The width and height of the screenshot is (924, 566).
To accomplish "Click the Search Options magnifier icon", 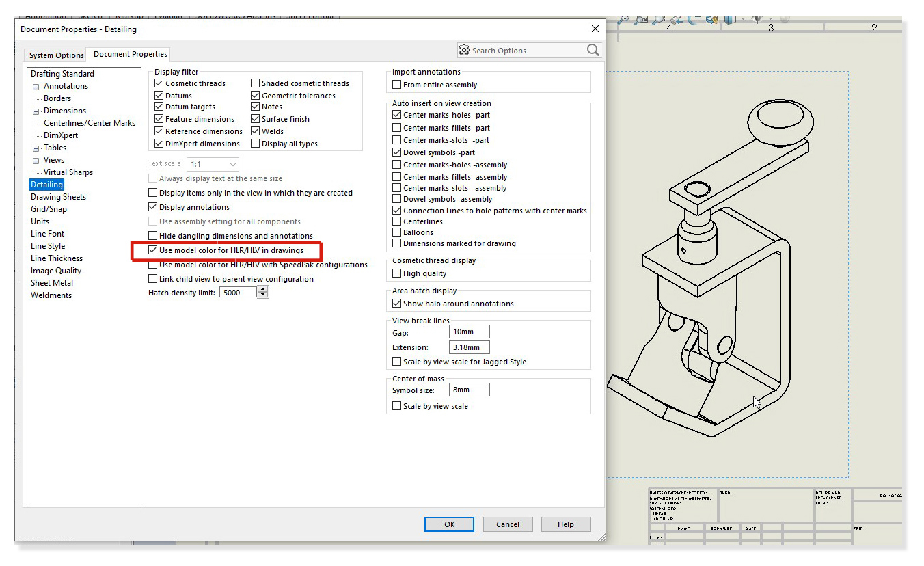I will [x=592, y=50].
